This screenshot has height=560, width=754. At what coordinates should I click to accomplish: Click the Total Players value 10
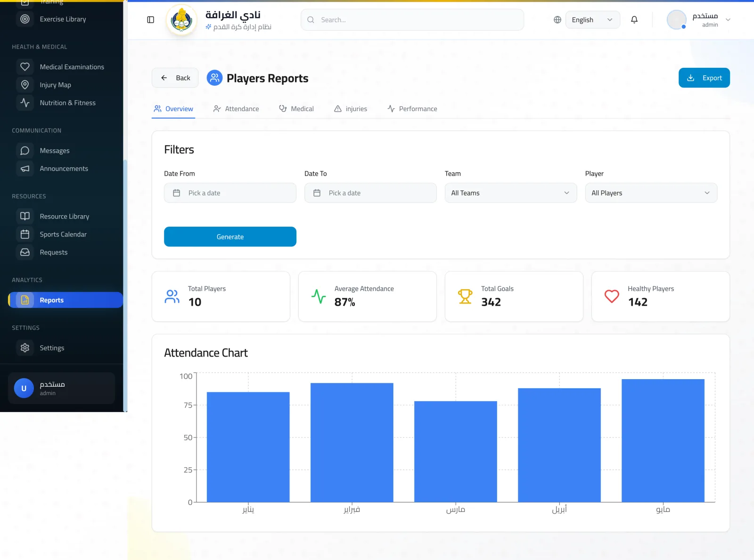[x=195, y=302]
